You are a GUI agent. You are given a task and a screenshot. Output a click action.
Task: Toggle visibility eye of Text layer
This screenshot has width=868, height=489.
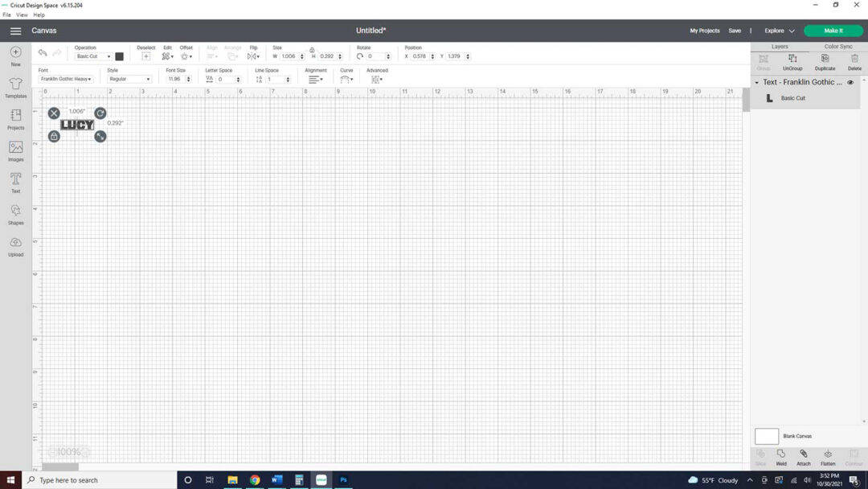(x=850, y=82)
